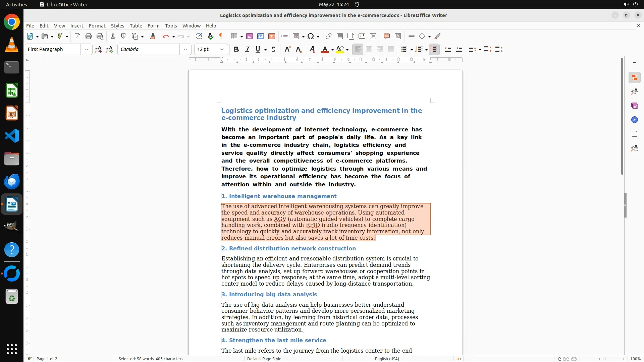Toggle Bold formatting
644x362 pixels.
click(236, 50)
